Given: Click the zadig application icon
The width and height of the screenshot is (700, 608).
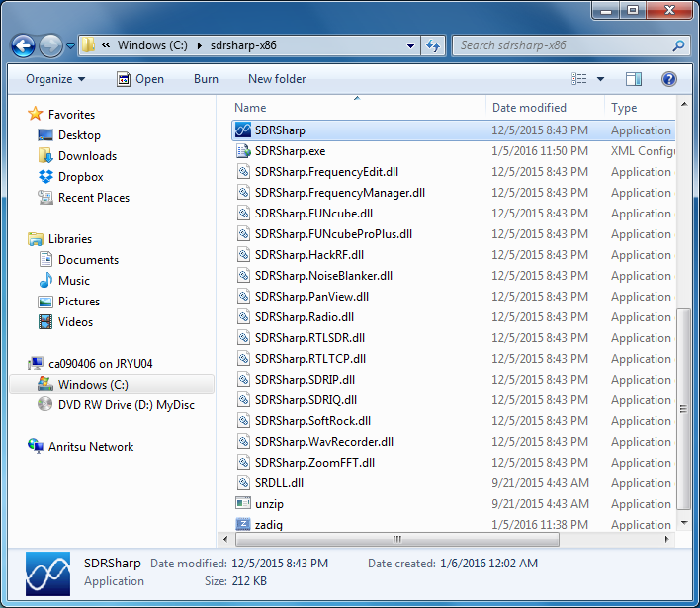Looking at the screenshot, I should click(243, 524).
